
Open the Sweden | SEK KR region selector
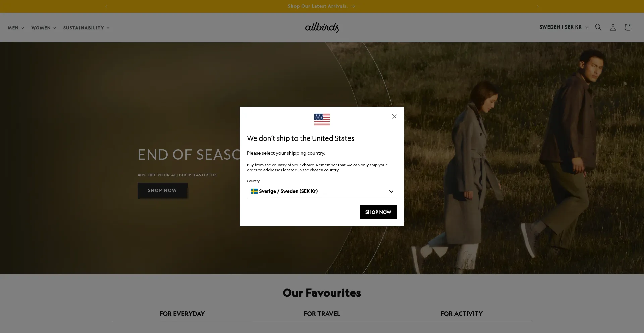tap(563, 27)
